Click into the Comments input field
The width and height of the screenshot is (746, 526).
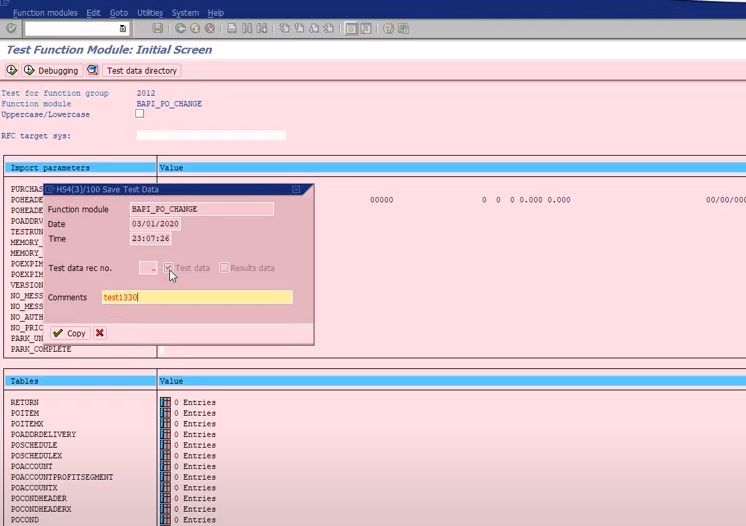pos(197,297)
